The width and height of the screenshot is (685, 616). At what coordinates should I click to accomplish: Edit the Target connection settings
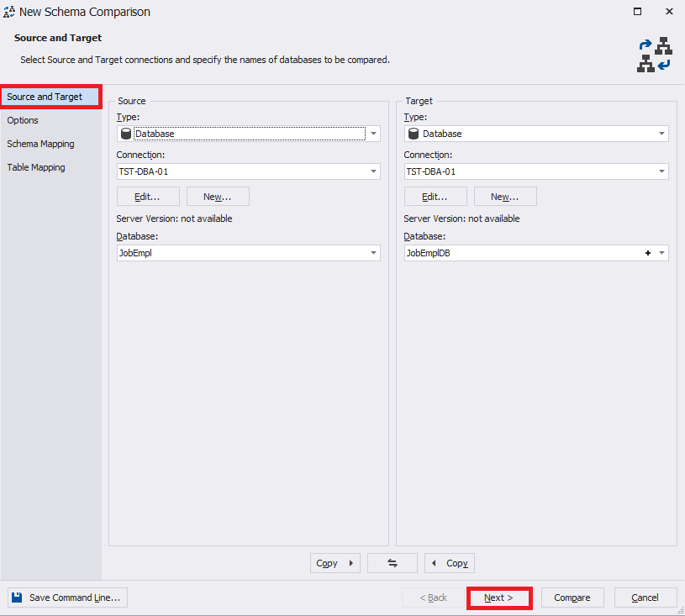tap(435, 196)
